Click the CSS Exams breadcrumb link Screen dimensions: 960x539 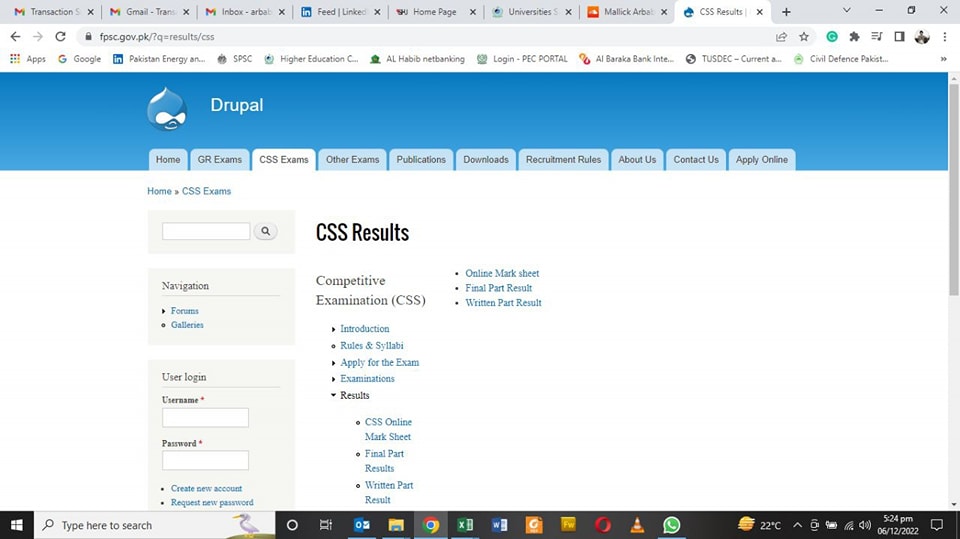[x=206, y=191]
